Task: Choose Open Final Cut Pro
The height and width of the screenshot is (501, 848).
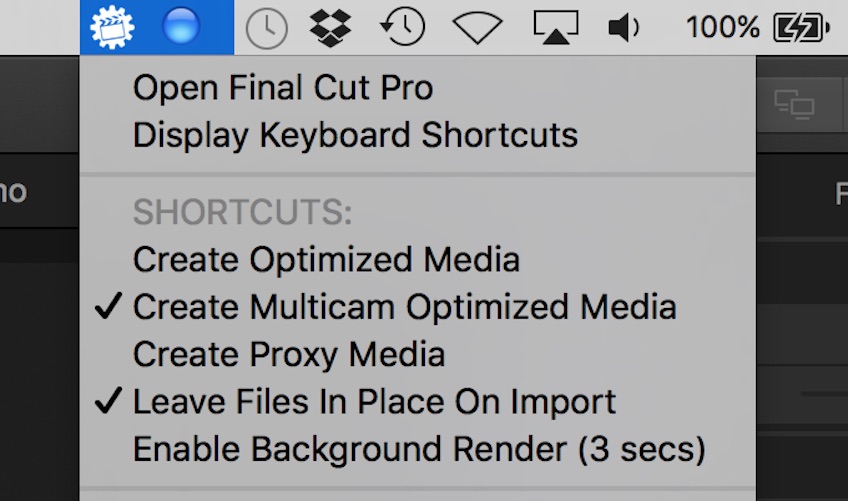Action: 283,88
